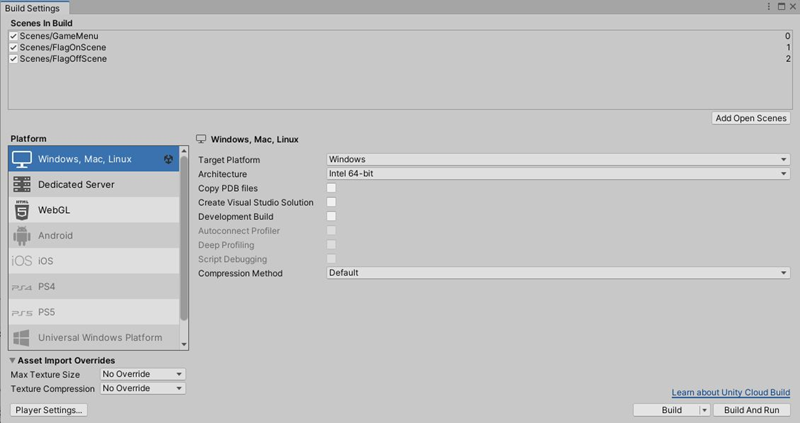This screenshot has height=423, width=800.
Task: Open the window kebab options menu
Action: [x=768, y=7]
